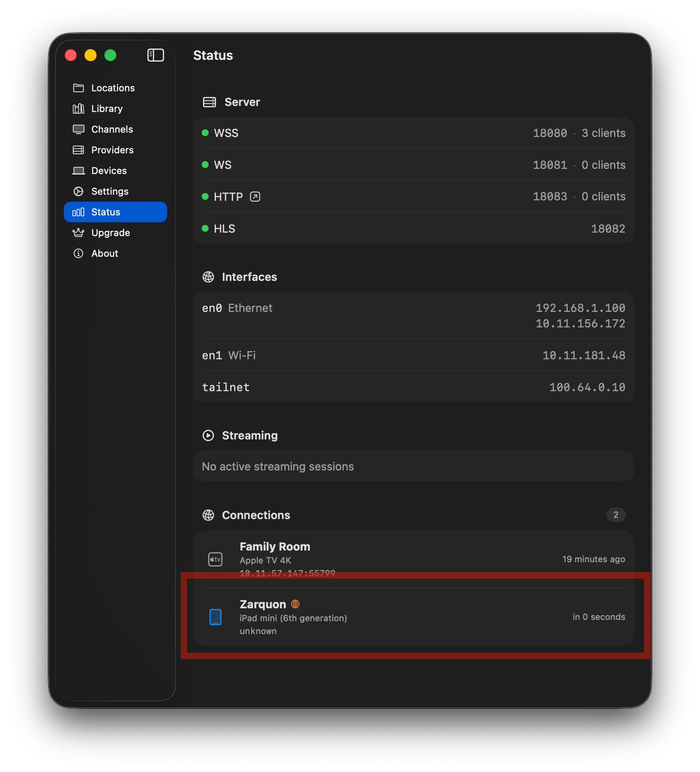700x772 pixels.
Task: Go to Library in the sidebar
Action: (x=107, y=109)
